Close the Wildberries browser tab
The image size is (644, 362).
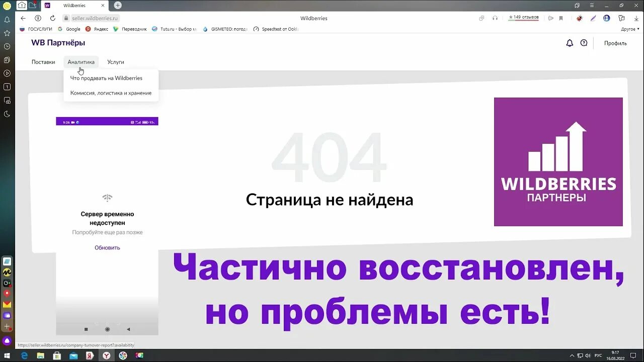pyautogui.click(x=103, y=6)
